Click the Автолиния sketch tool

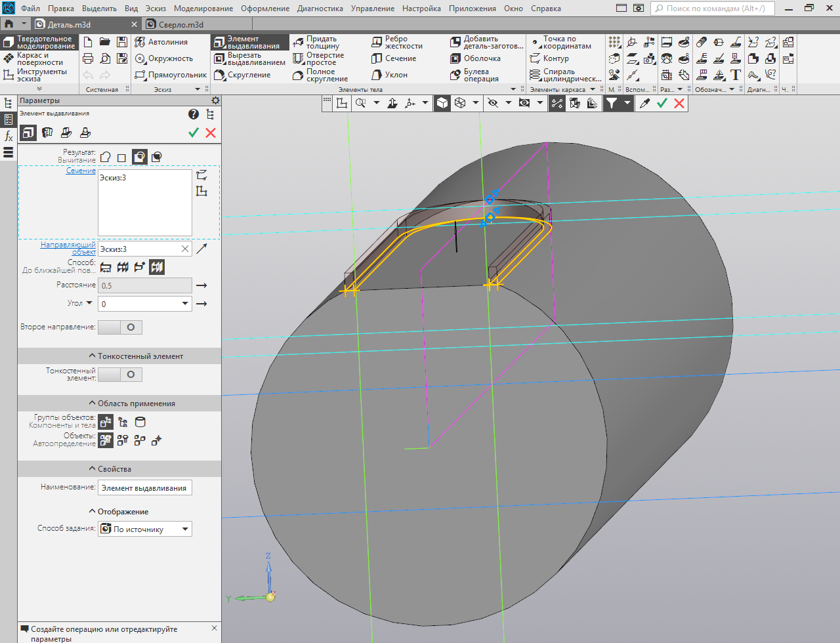[x=161, y=42]
